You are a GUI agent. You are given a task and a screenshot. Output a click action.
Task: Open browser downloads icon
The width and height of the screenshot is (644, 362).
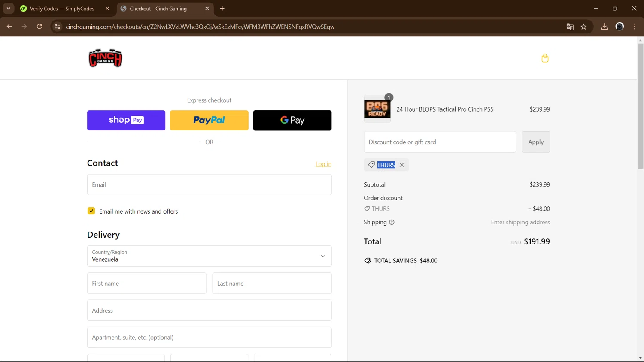coord(605,27)
